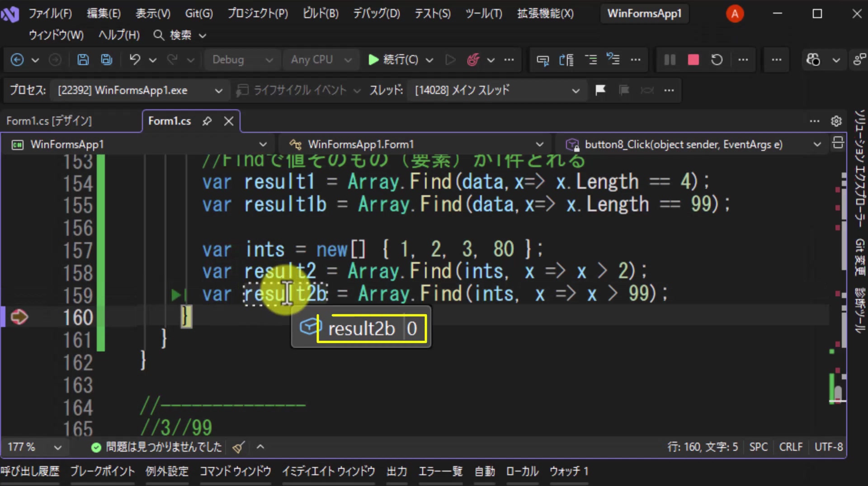
Task: Stop debugging with the red square
Action: coord(693,60)
